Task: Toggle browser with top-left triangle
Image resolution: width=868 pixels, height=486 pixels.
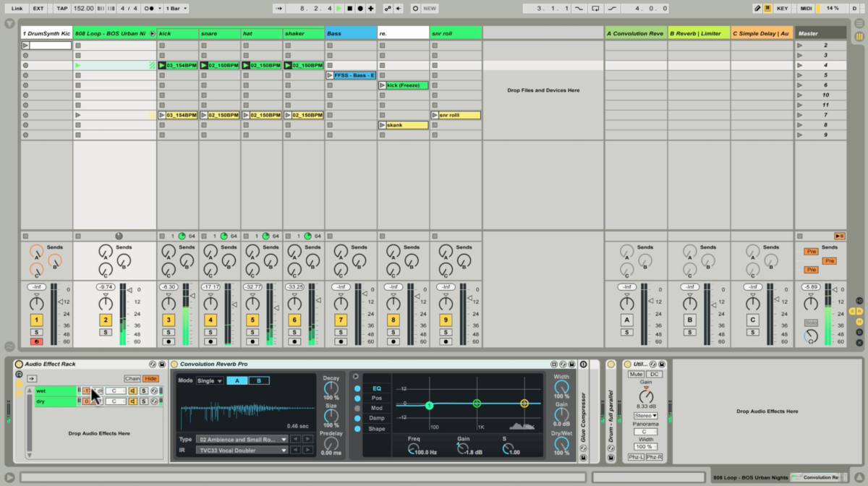Action: [x=9, y=23]
